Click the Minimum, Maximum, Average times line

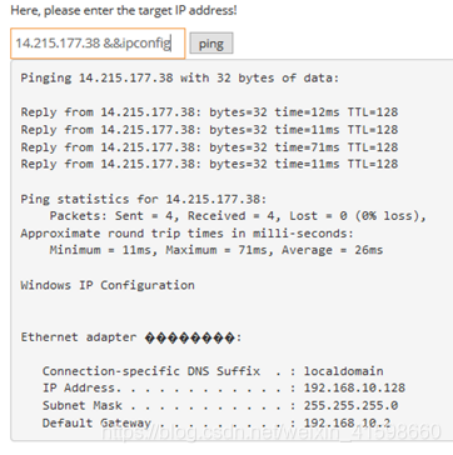click(216, 250)
